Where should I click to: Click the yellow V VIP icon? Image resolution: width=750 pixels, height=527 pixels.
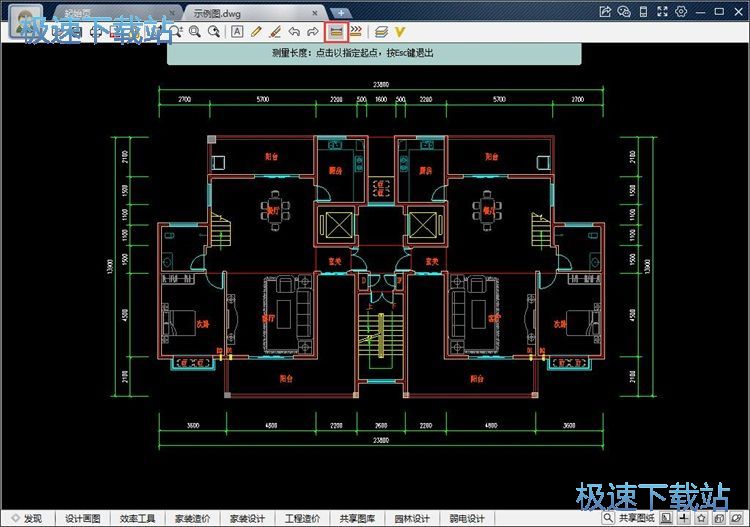click(400, 32)
